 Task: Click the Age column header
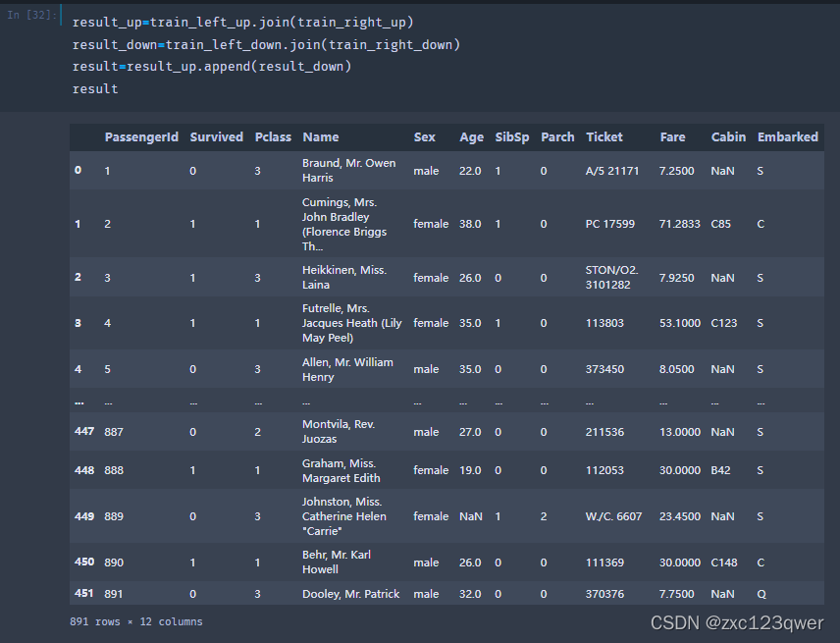pos(471,137)
